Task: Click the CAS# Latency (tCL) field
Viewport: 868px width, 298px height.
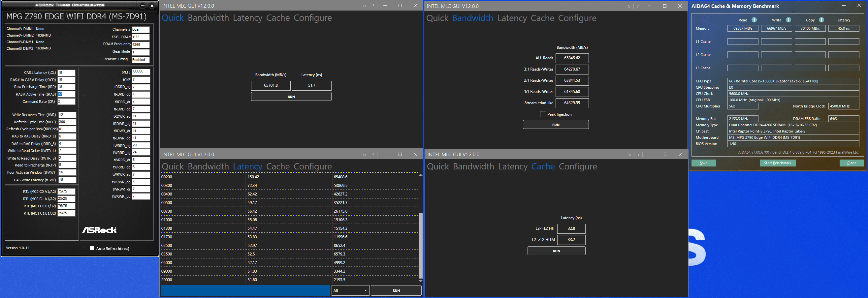Action: pos(66,73)
